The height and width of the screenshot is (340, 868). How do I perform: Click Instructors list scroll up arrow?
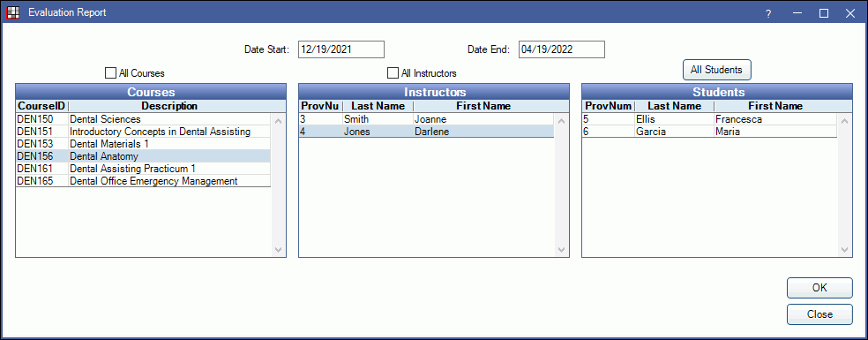coord(562,120)
